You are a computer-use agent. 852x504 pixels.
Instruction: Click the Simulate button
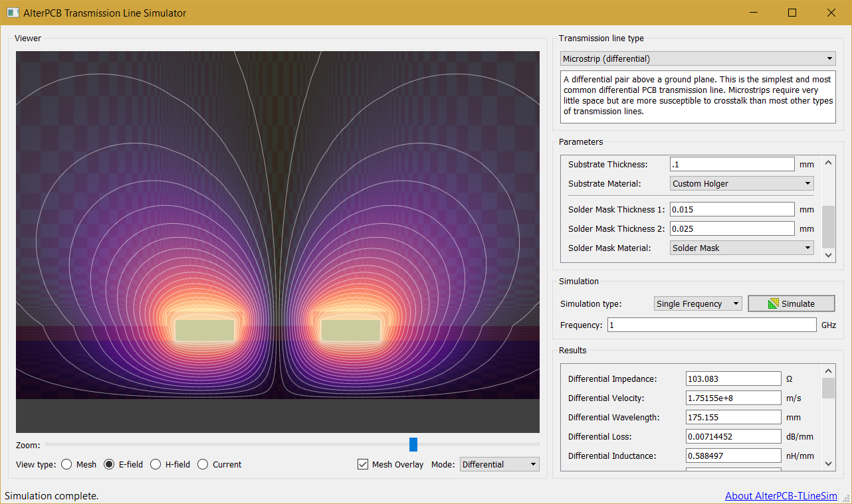[x=792, y=303]
